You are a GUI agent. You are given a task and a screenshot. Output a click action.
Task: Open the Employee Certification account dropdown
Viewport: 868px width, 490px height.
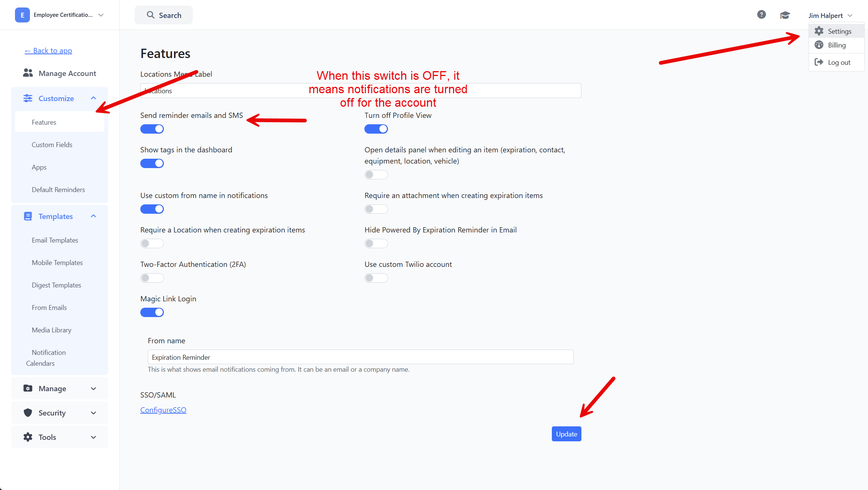point(60,15)
